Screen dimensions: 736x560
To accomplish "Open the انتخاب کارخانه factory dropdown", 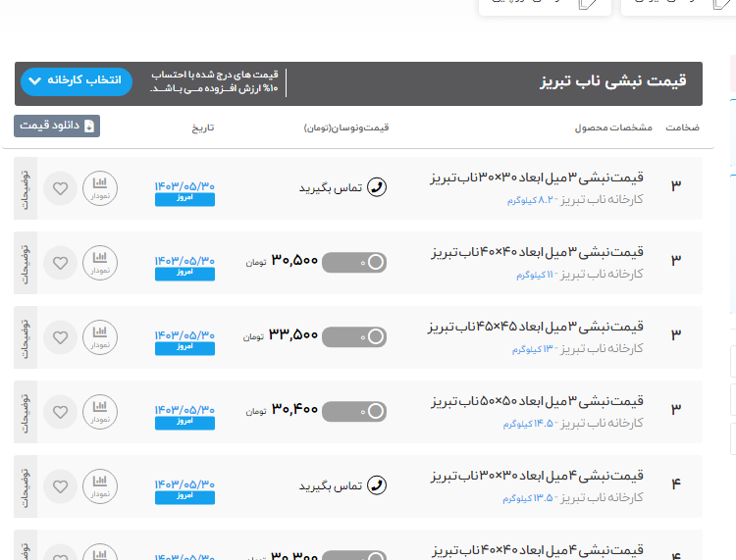I will point(76,80).
